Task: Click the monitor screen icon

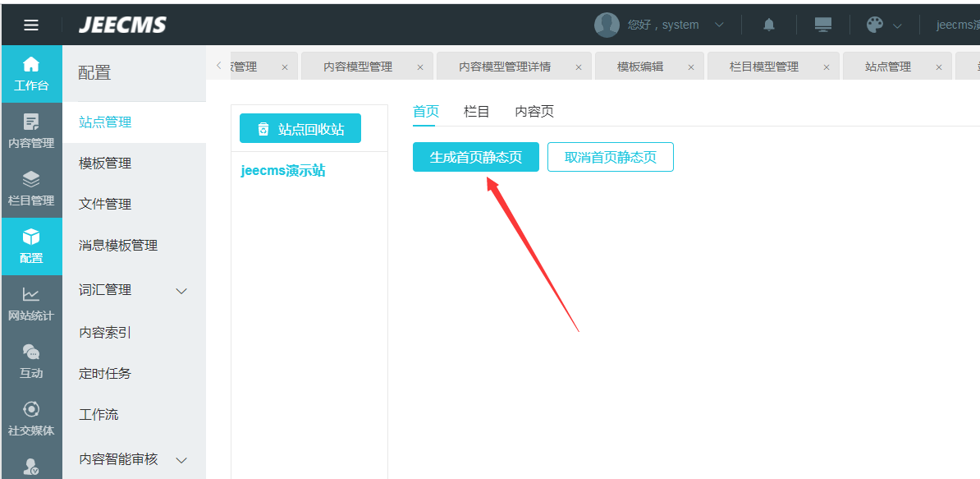Action: tap(823, 25)
